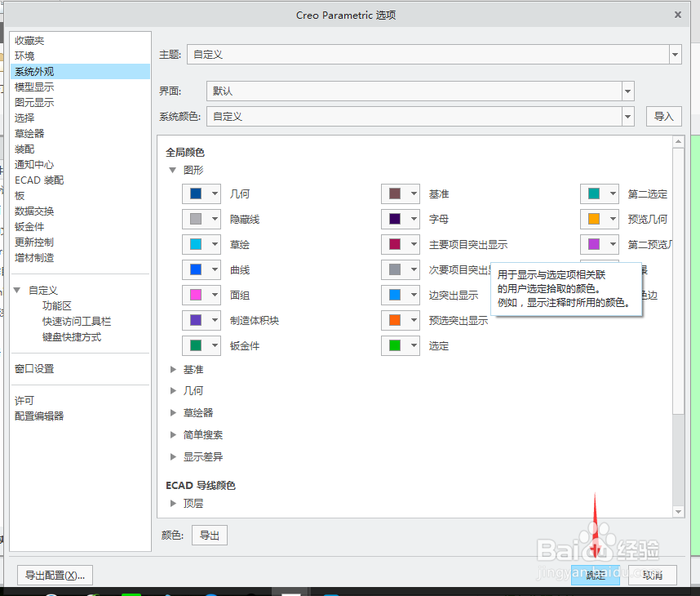Open the 第二预览几何 color swatch
This screenshot has width=700, height=596.
tap(600, 244)
